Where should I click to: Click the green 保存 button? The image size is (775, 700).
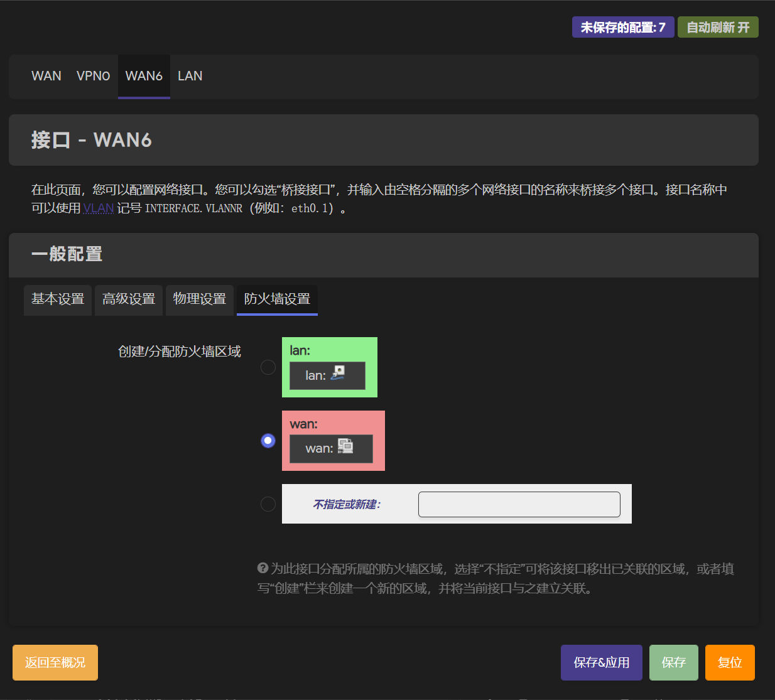[673, 662]
